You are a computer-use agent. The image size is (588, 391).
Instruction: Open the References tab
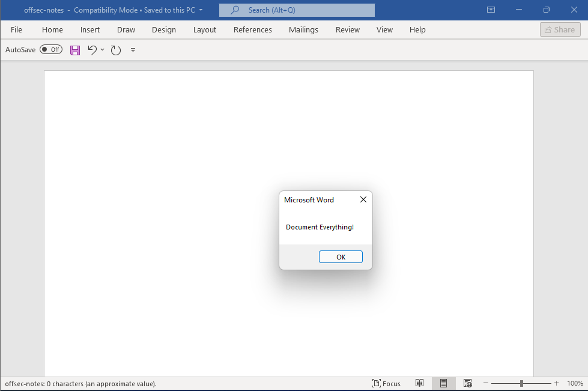[x=252, y=29]
